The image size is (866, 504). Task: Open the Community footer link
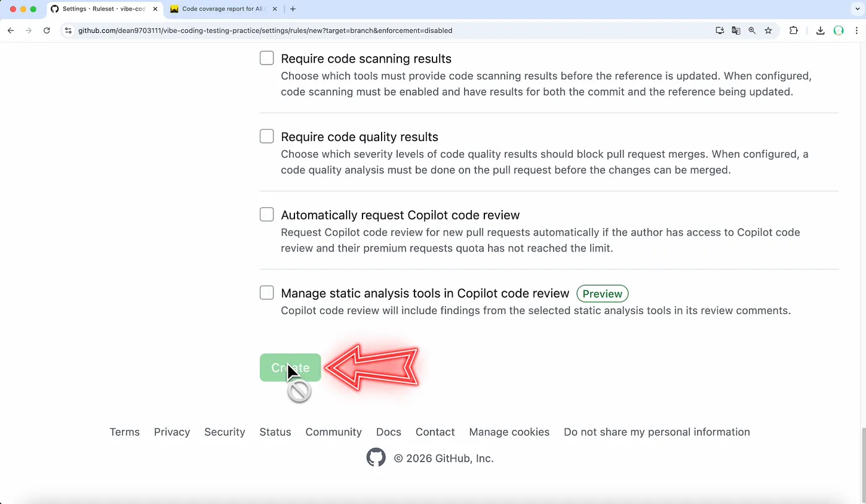point(333,432)
